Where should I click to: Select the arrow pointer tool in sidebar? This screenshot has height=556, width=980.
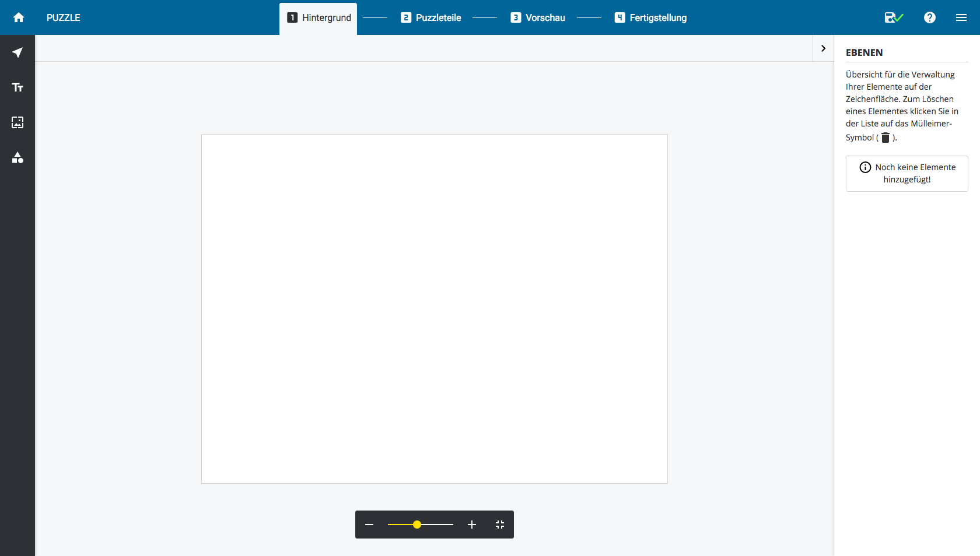[x=17, y=52]
